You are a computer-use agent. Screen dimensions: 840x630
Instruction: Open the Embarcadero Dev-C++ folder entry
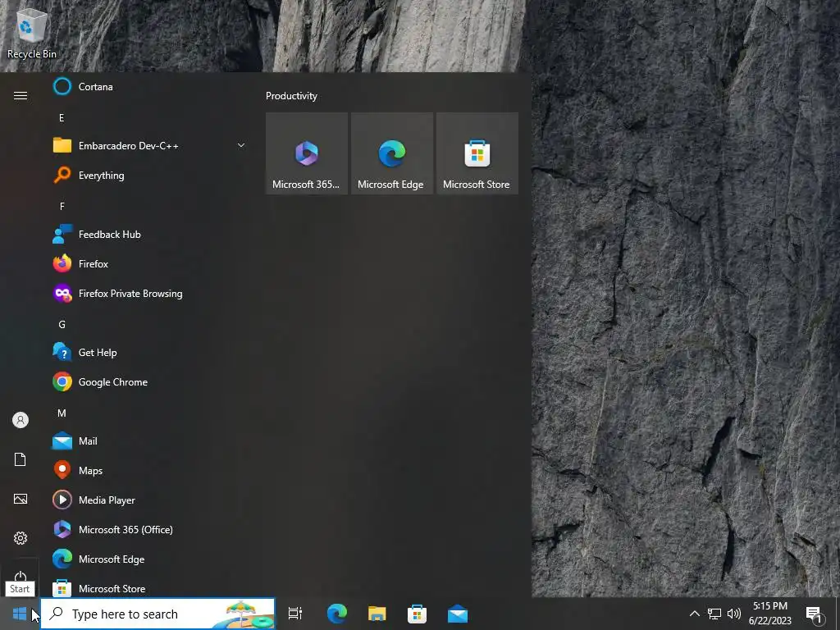coord(149,145)
